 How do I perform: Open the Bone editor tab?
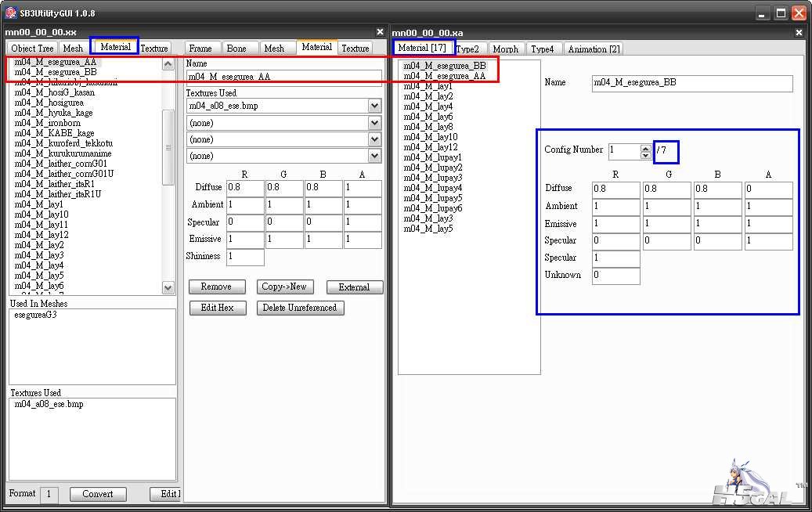(x=236, y=49)
